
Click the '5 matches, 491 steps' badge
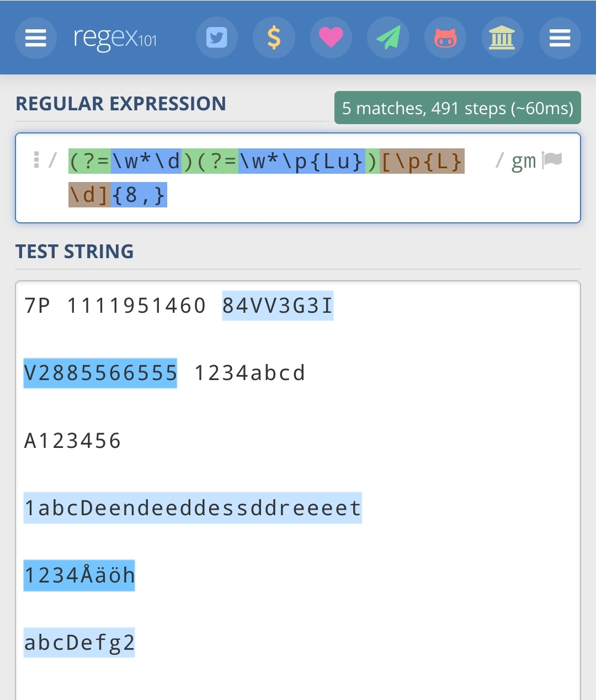(457, 108)
